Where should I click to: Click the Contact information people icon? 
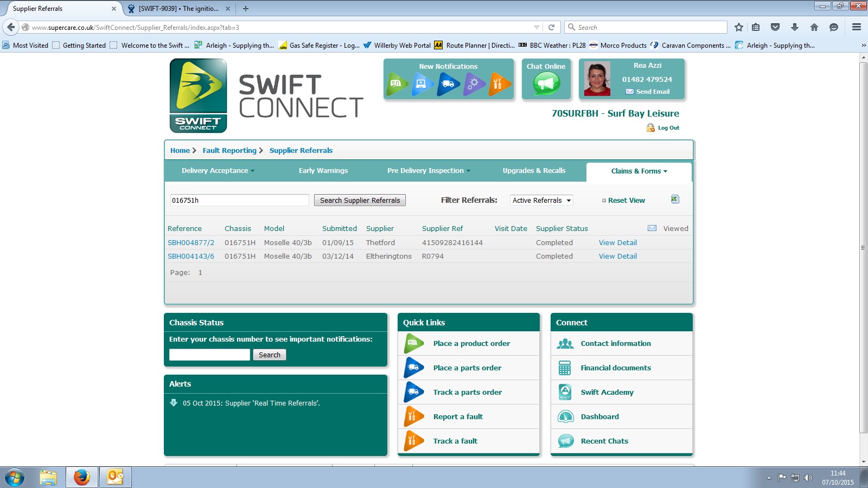(x=565, y=343)
